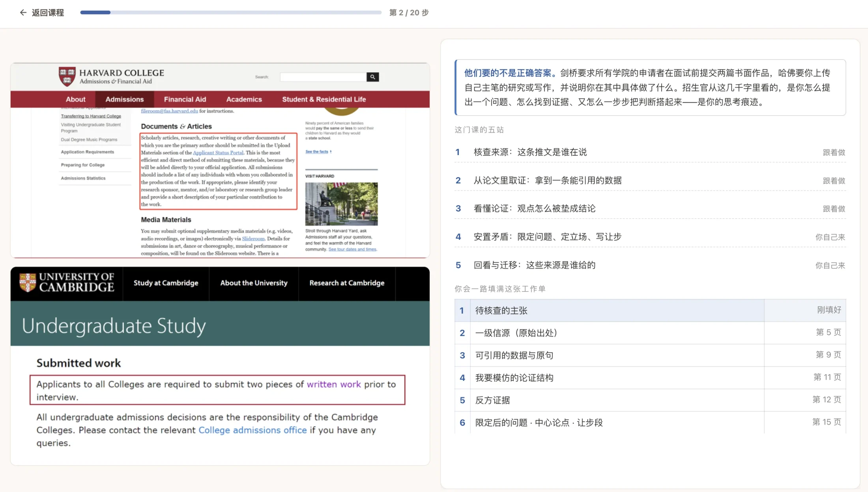
Task: Open Student & Residential Life tab
Action: [x=324, y=99]
